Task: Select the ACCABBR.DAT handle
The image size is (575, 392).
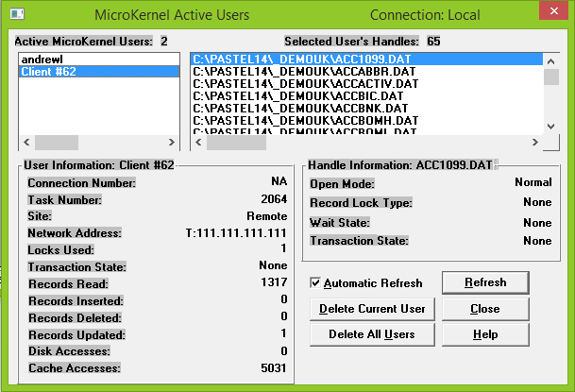Action: click(366, 71)
